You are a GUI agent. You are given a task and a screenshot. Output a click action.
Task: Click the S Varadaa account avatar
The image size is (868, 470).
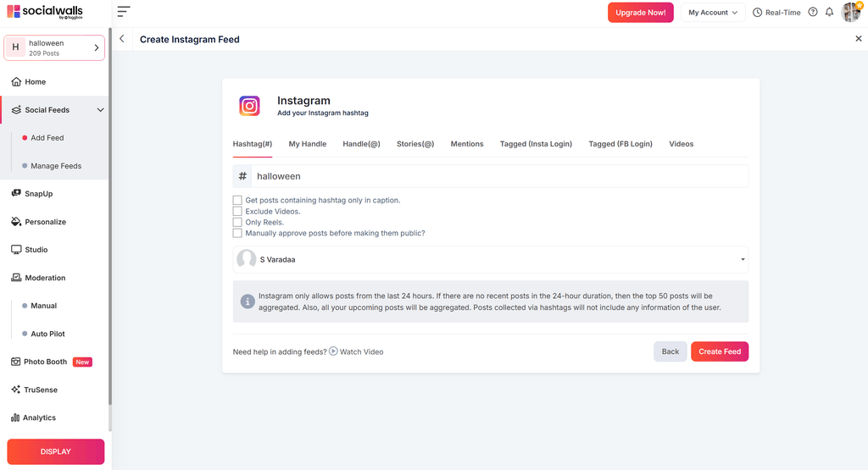[x=247, y=259]
